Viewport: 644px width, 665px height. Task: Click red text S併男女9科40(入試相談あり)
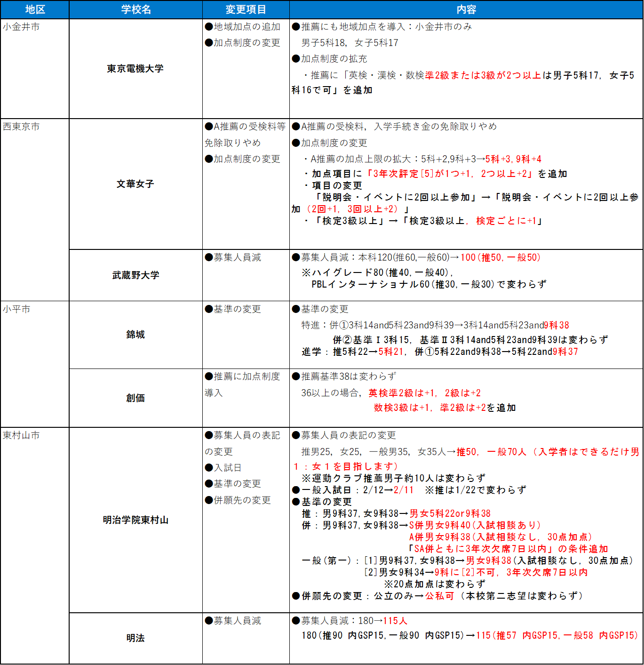475,525
